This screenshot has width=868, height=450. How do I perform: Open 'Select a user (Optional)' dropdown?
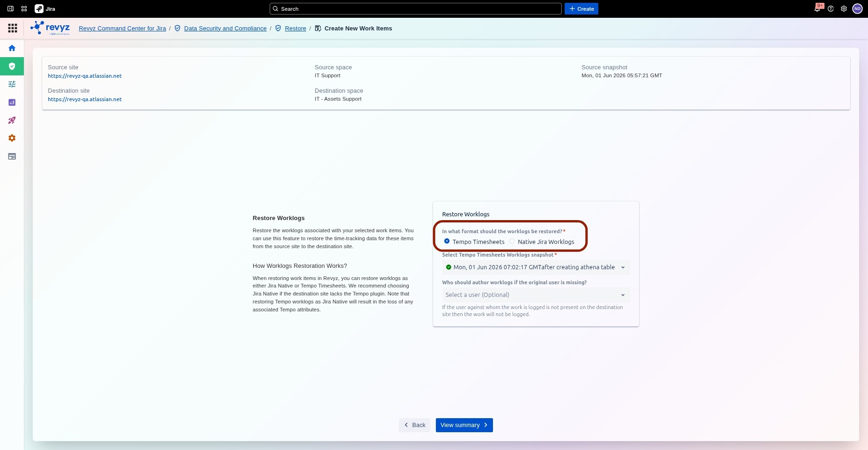[x=536, y=295]
